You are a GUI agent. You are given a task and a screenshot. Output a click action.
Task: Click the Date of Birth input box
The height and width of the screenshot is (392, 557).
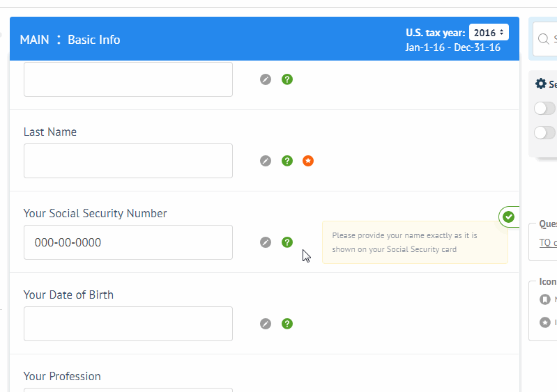point(128,324)
